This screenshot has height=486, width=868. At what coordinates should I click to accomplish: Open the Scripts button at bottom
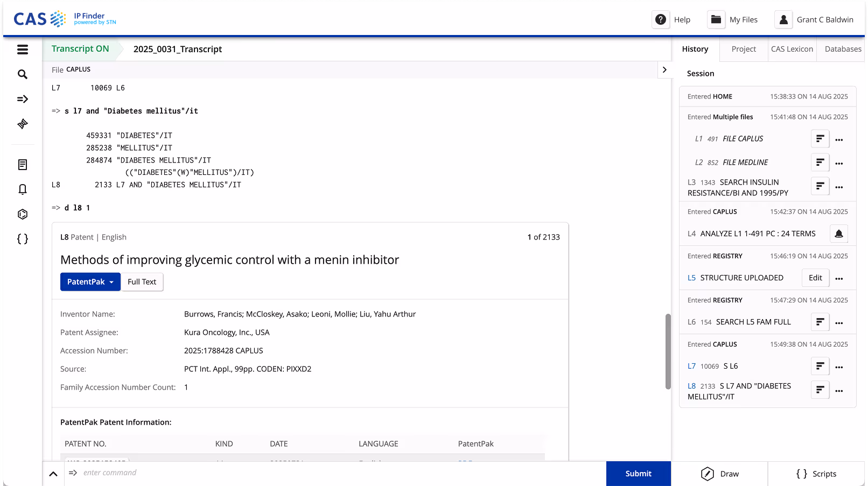[x=816, y=474]
